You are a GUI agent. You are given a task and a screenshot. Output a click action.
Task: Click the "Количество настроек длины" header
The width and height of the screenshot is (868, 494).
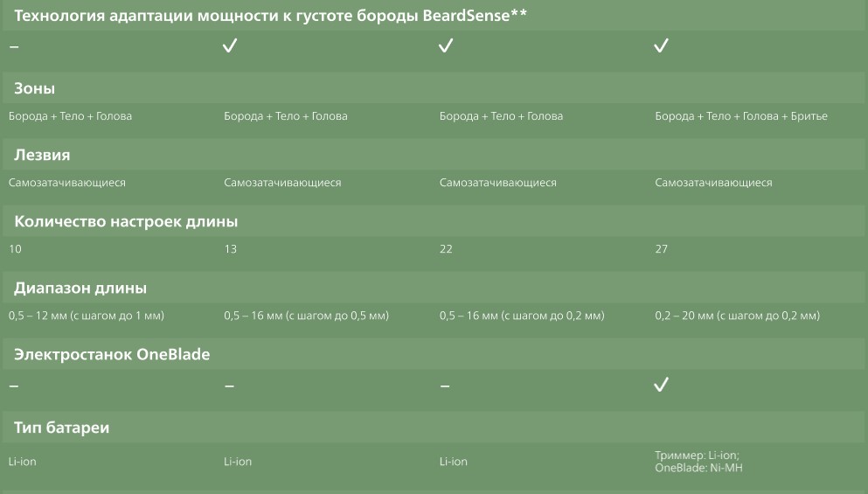click(126, 221)
